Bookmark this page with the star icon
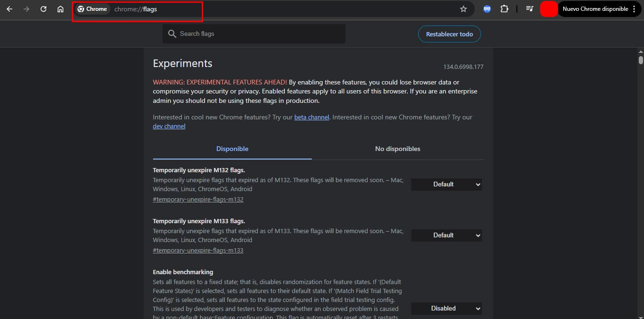 click(x=464, y=9)
